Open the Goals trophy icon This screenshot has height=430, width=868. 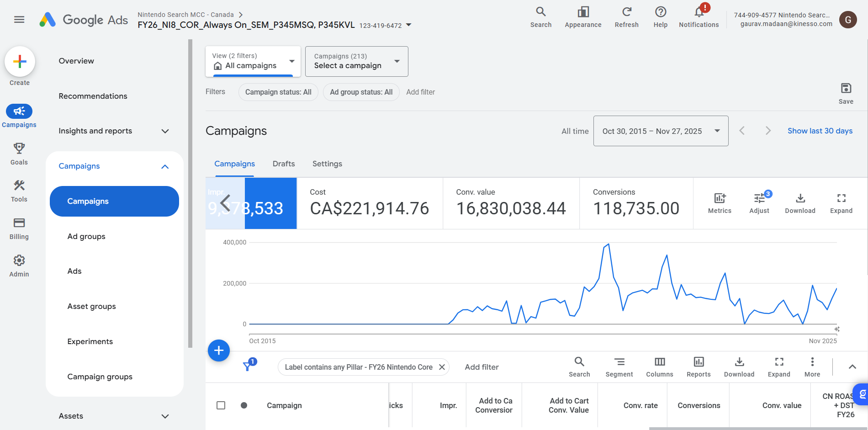(x=19, y=149)
